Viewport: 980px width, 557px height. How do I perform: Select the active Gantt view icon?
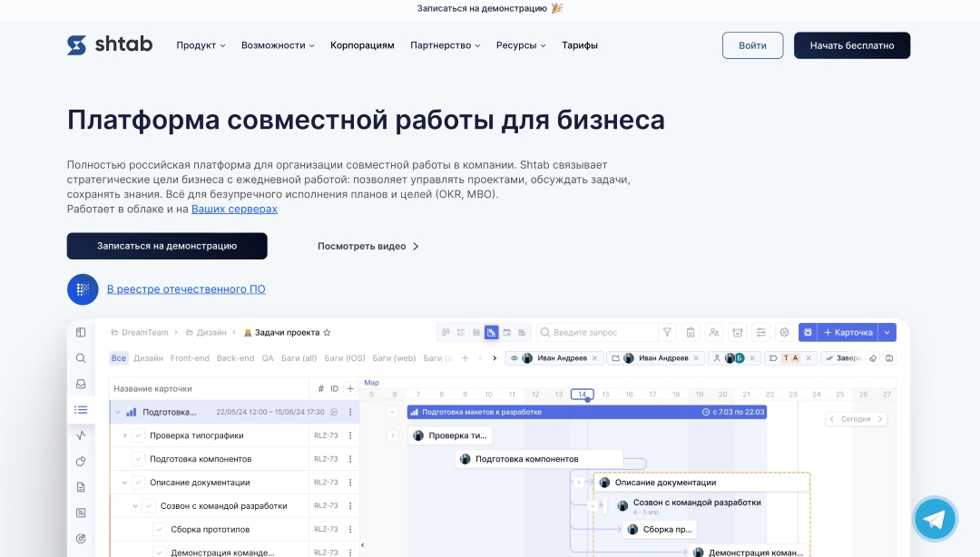click(492, 333)
